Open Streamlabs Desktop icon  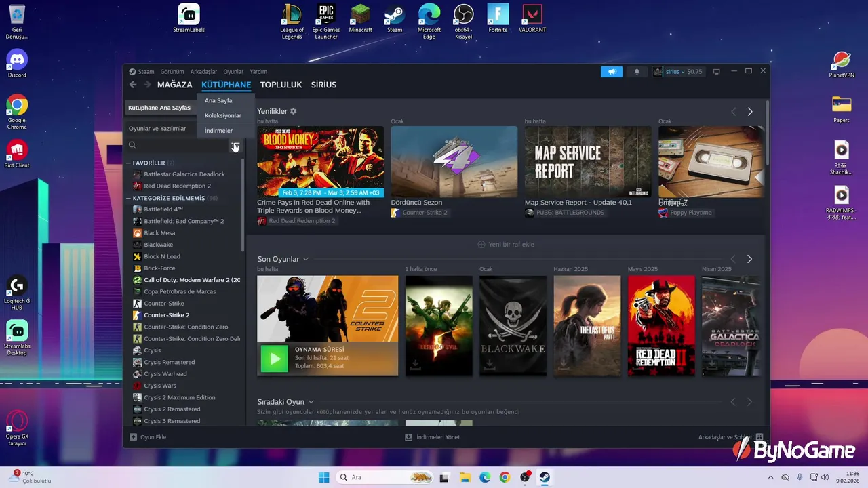pyautogui.click(x=17, y=338)
